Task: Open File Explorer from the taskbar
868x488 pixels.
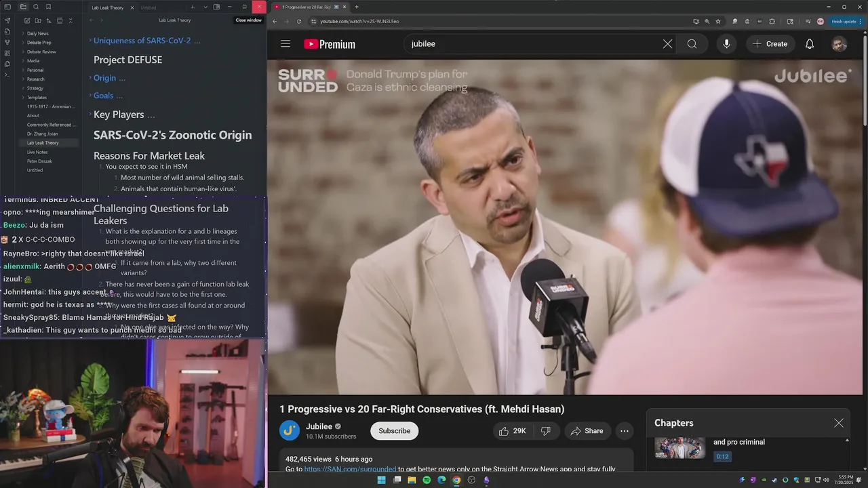Action: pos(412,480)
